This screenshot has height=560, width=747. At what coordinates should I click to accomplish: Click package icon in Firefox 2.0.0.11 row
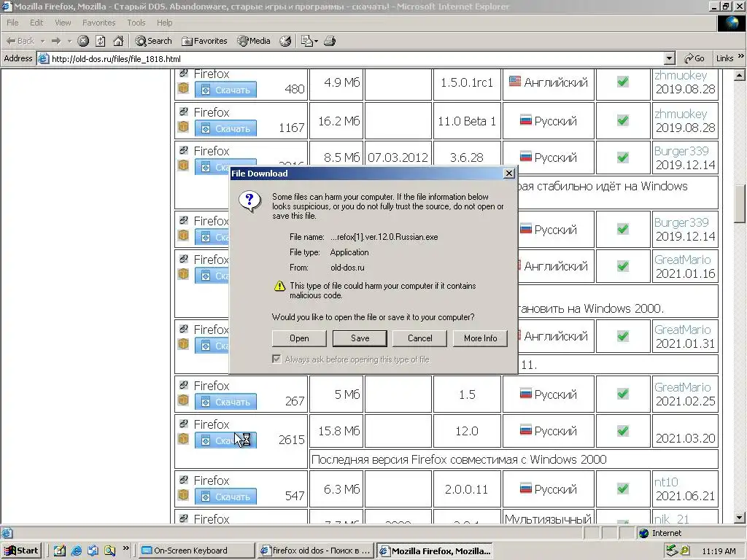point(183,495)
